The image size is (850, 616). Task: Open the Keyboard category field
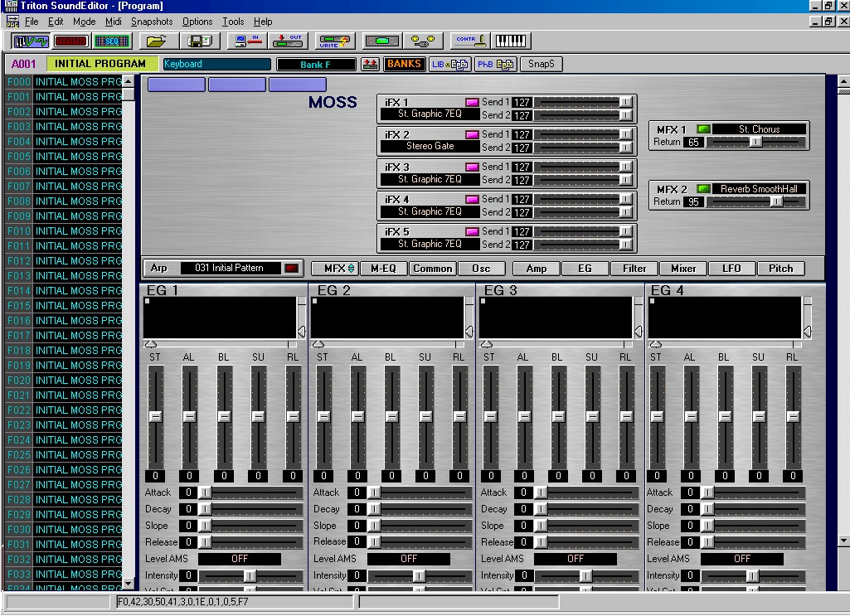coord(216,65)
